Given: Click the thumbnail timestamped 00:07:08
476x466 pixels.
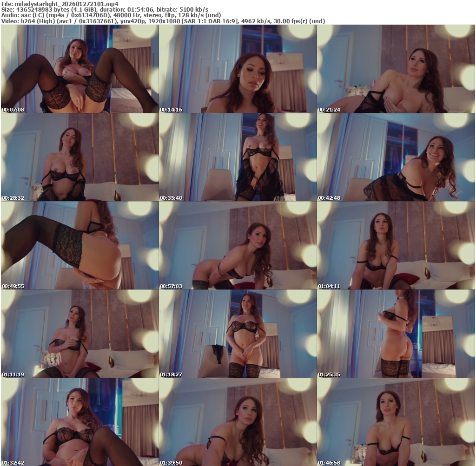Looking at the screenshot, I should 79,69.
